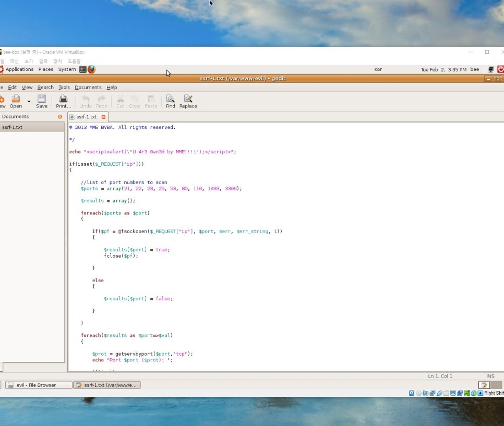Select ssrf-1.txt in the Documents list
The image size is (504, 426).
[x=32, y=127]
